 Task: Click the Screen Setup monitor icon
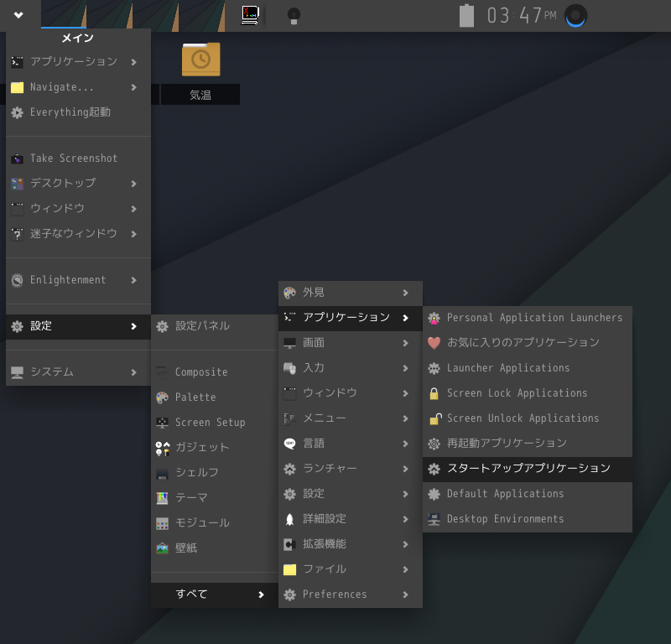pyautogui.click(x=162, y=423)
